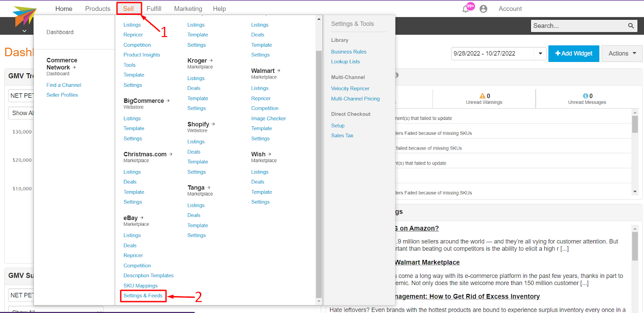Screen dimensions: 644x313
Task: Open the Seller Profiles link
Action: click(62, 95)
